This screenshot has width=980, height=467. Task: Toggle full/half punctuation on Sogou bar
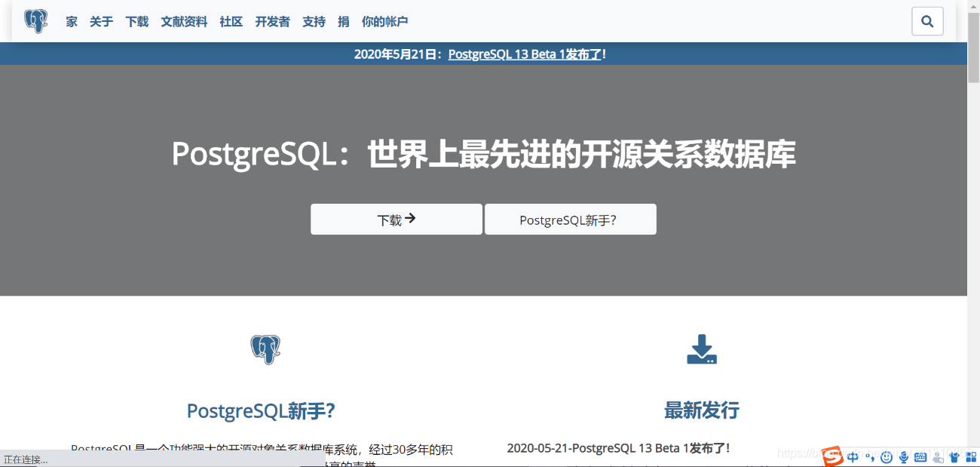click(x=869, y=456)
